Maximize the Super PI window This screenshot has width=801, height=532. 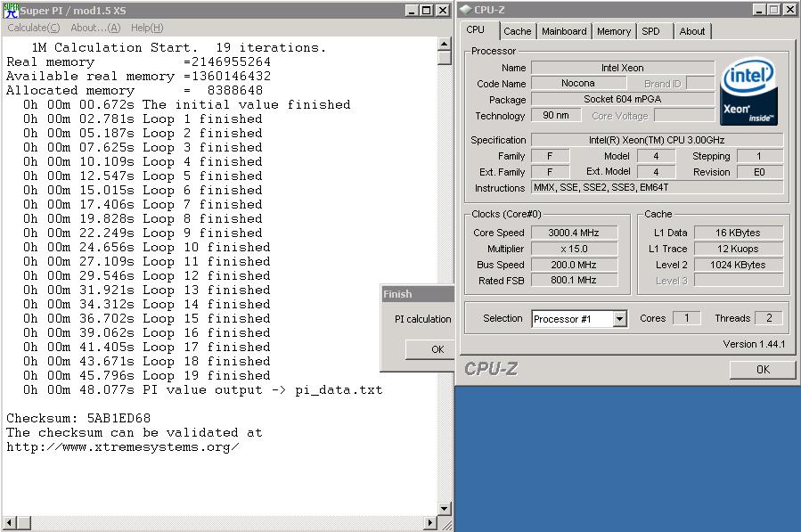click(x=426, y=10)
